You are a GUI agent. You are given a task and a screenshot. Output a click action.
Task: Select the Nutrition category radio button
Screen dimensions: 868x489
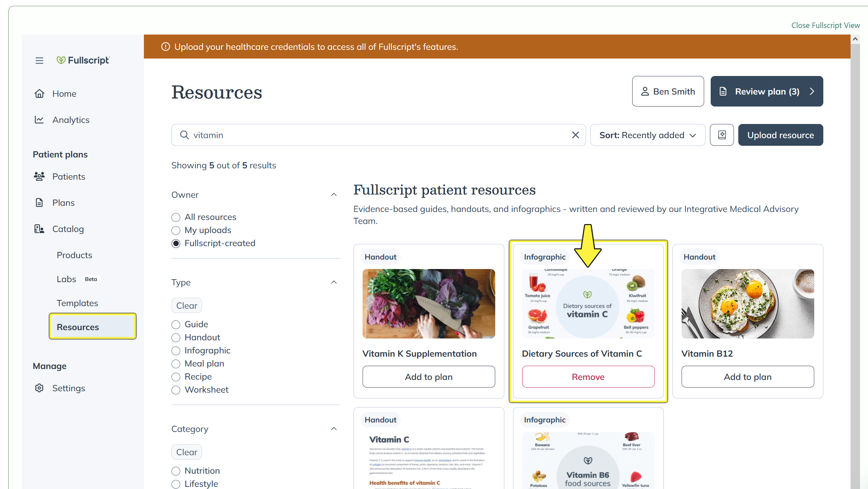click(x=176, y=471)
